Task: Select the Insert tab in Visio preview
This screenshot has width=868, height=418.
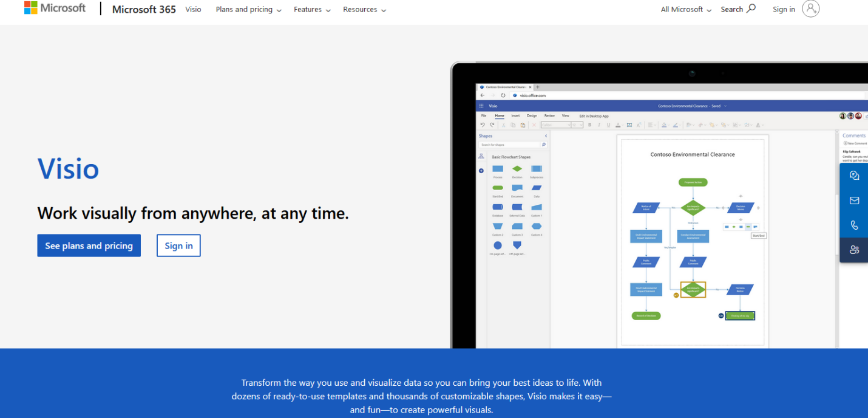Action: [515, 115]
